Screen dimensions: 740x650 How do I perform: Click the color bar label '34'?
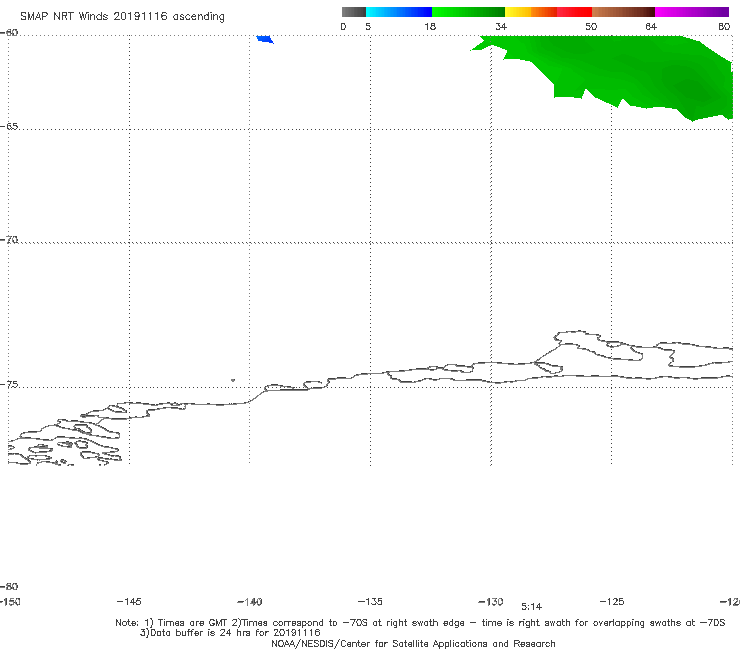pyautogui.click(x=501, y=27)
